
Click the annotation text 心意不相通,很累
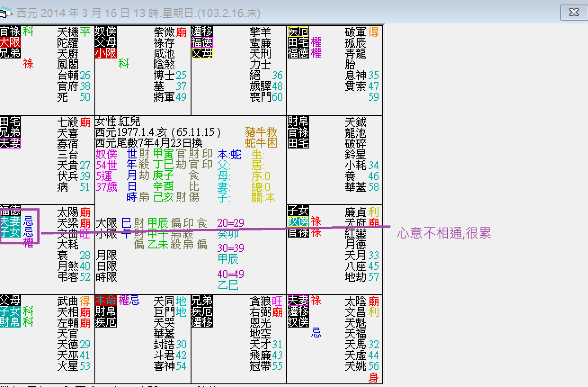pyautogui.click(x=444, y=234)
